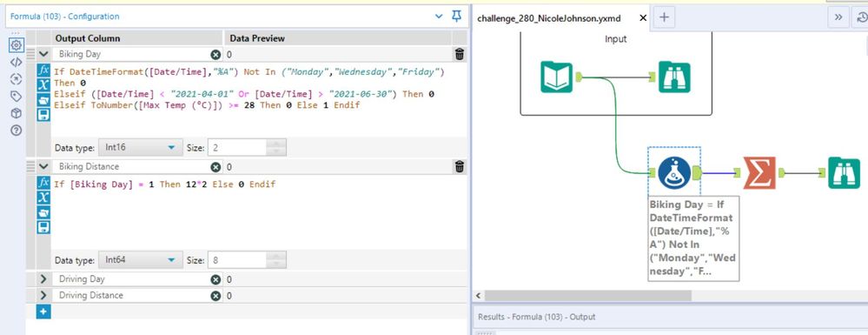
Task: Open fx functions list for Biking Distance
Action: pos(43,182)
